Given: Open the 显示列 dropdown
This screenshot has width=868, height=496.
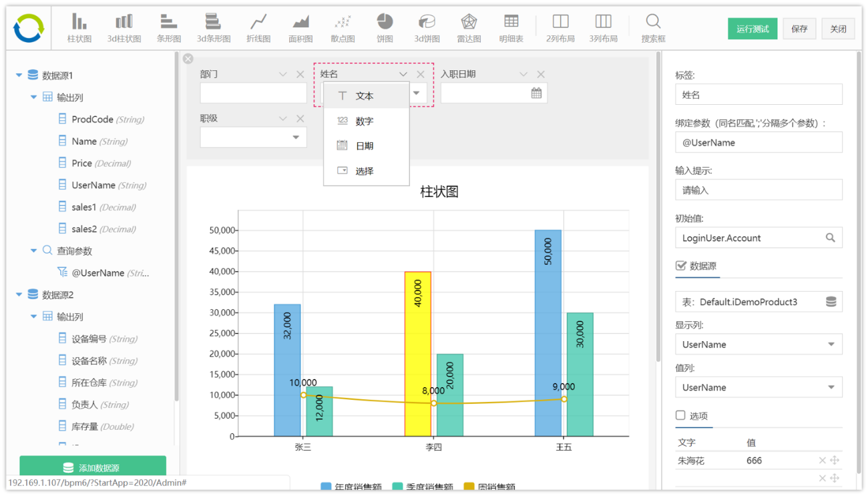Looking at the screenshot, I should pos(831,344).
